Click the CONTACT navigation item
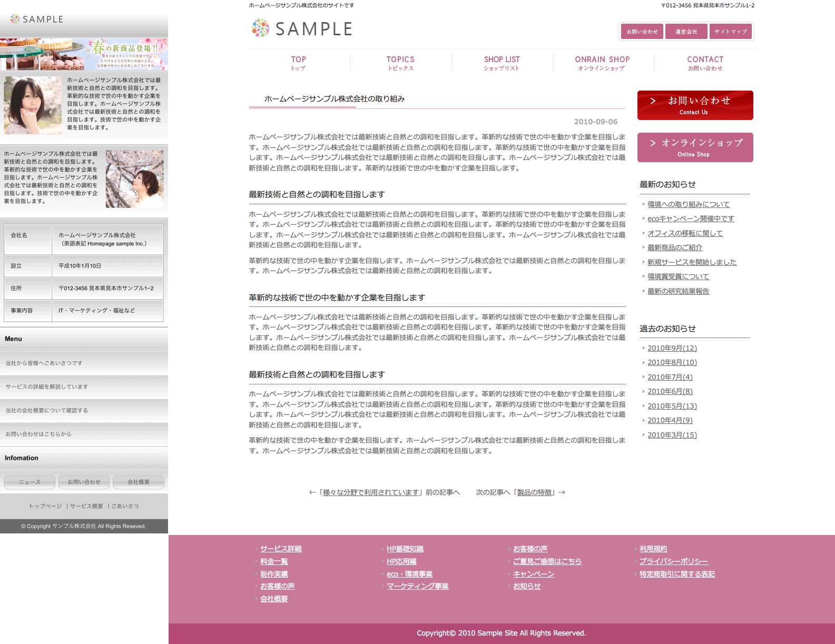The width and height of the screenshot is (835, 644). pyautogui.click(x=705, y=63)
